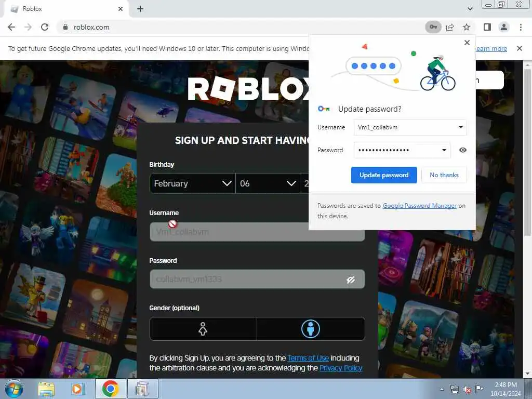Open Google Password Manager link

[x=420, y=206]
